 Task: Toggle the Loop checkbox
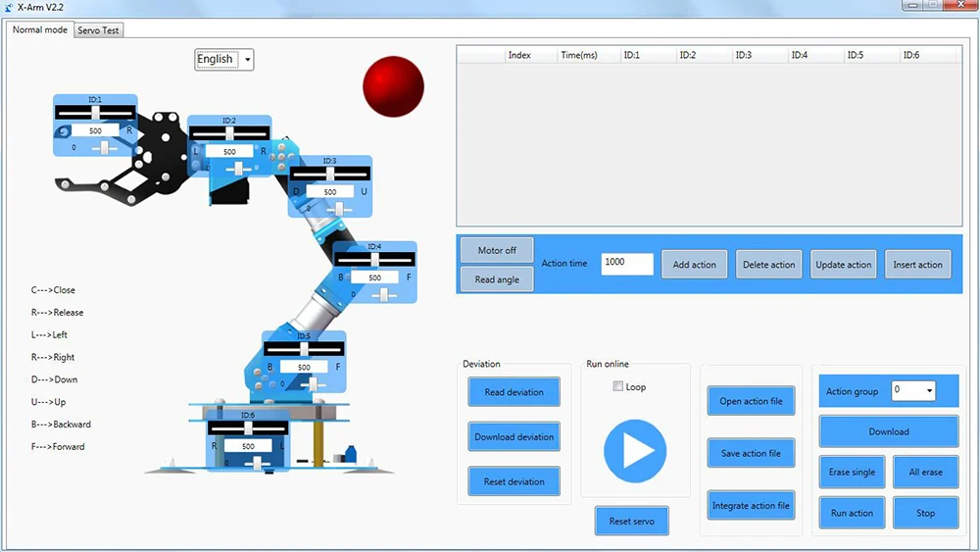click(618, 386)
